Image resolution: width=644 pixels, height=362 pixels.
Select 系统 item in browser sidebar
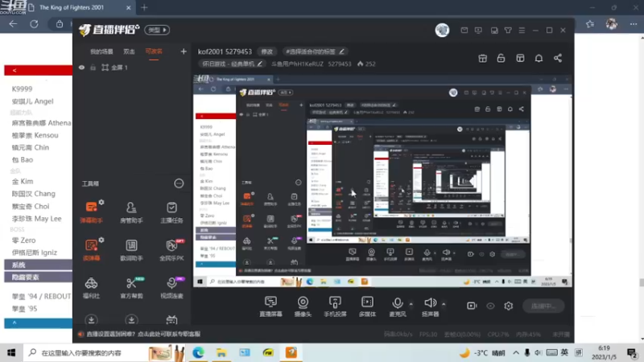[38, 265]
